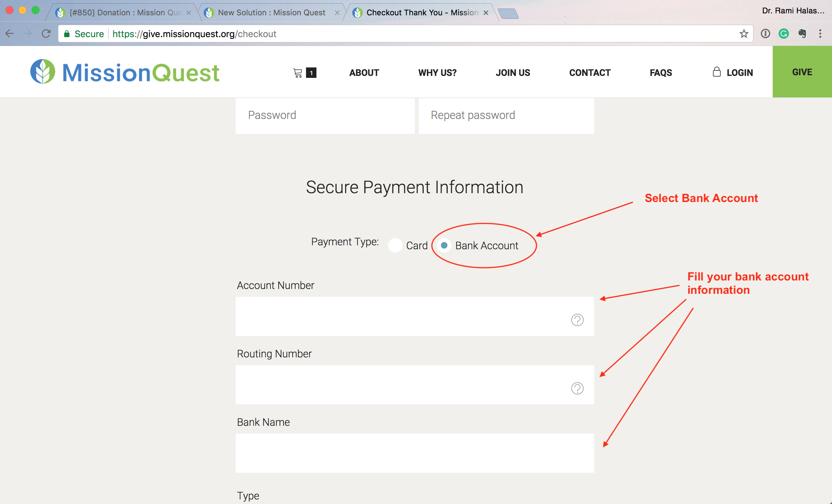
Task: Click inside the Bank Name field
Action: pos(415,453)
